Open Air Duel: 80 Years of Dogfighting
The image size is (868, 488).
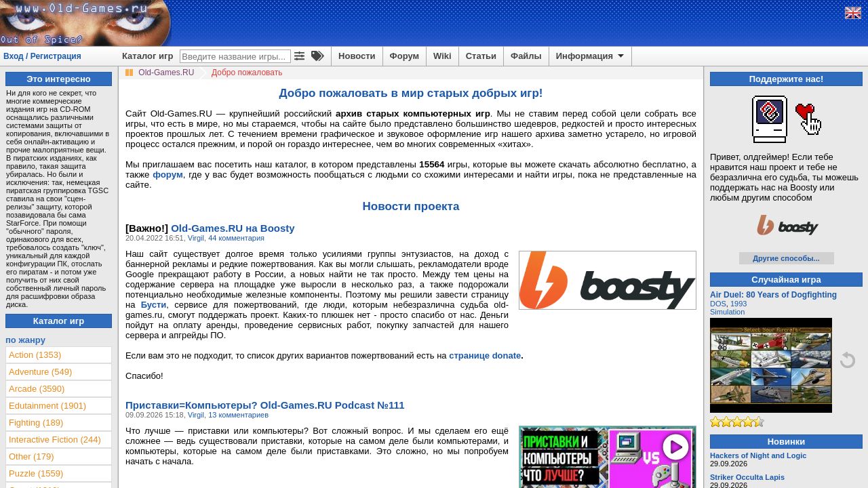click(x=773, y=295)
